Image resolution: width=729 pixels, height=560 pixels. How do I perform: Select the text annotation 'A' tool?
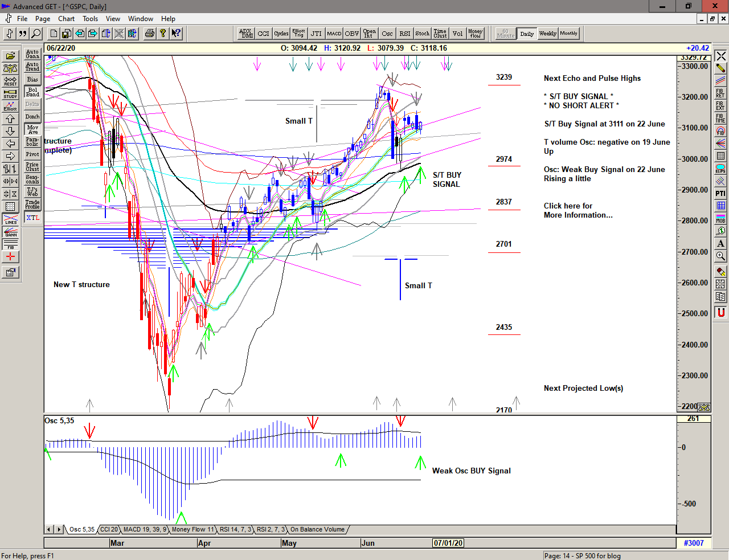point(720,244)
